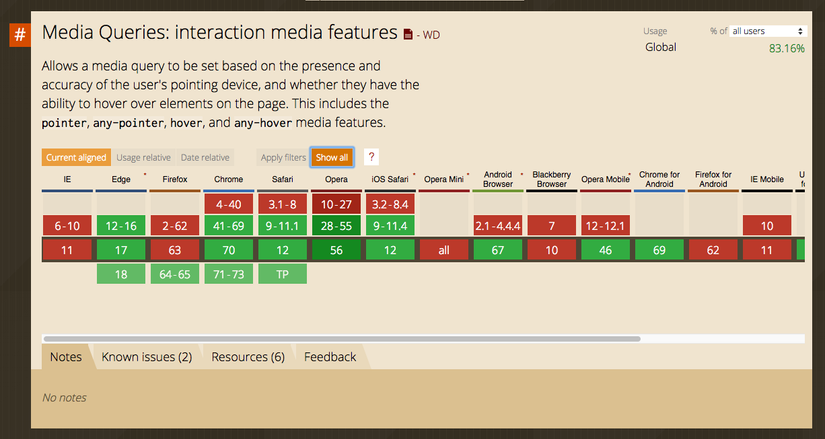
Task: Click the feature title Media Queries heading
Action: click(219, 33)
